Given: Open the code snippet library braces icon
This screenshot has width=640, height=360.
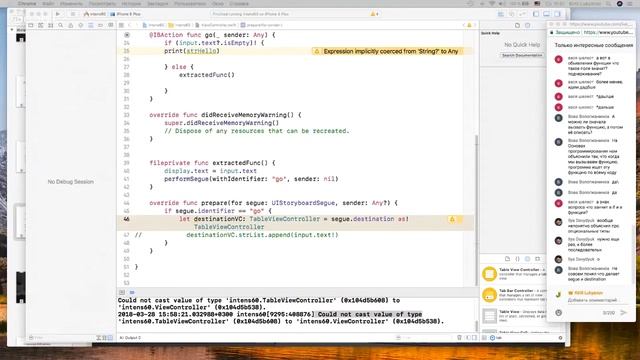Looking at the screenshot, I should [517, 259].
